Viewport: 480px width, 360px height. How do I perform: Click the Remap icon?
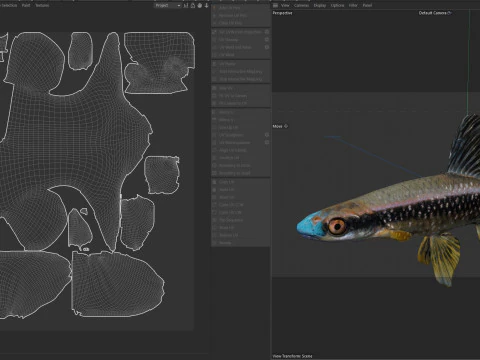pos(215,243)
